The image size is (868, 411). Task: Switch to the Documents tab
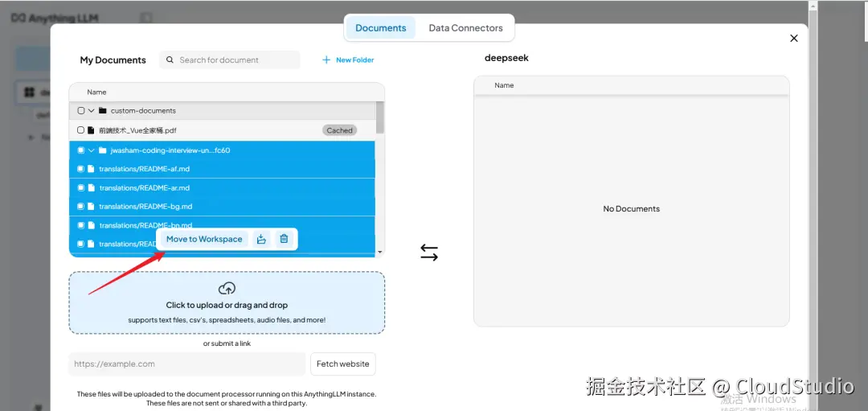(380, 27)
